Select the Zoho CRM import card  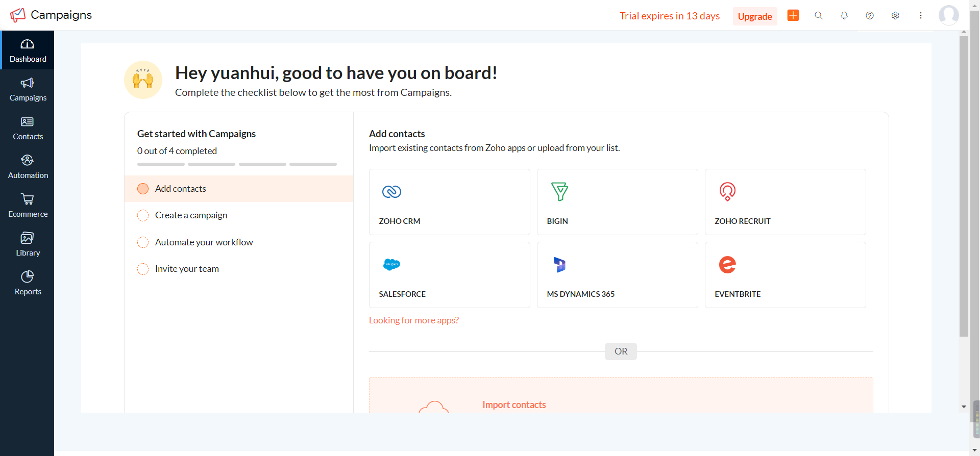[449, 202]
